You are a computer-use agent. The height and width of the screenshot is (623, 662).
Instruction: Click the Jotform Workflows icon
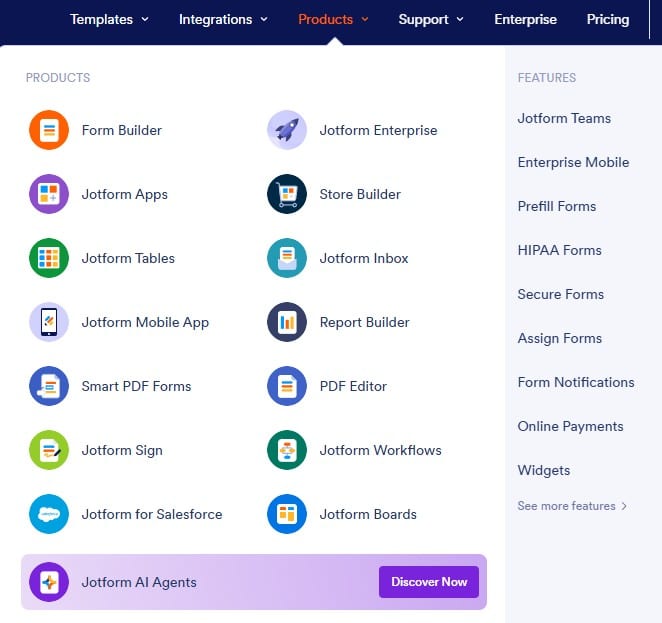tap(287, 450)
